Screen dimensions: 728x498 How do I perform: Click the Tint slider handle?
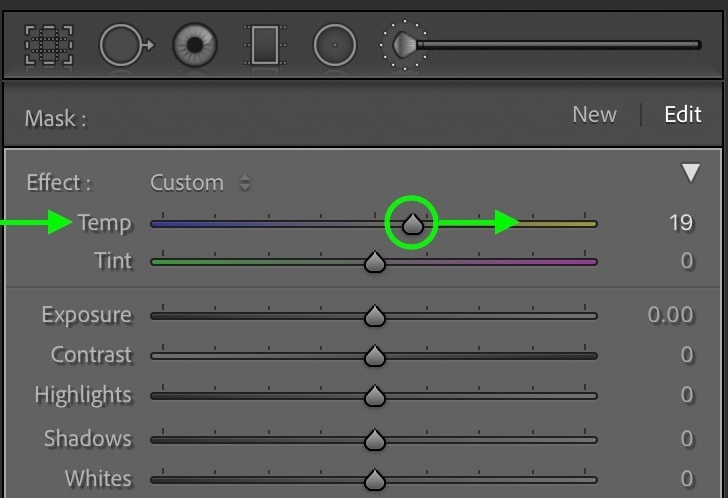tap(374, 263)
